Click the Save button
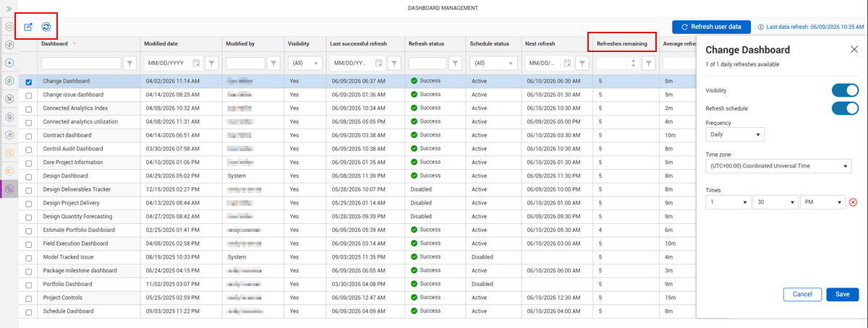Image resolution: width=868 pixels, height=328 pixels. coord(842,295)
